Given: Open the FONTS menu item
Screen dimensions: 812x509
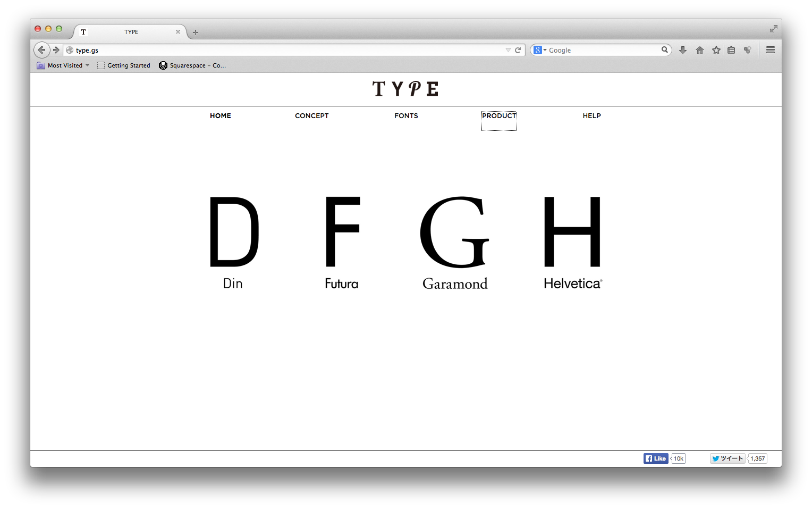Looking at the screenshot, I should coord(406,115).
